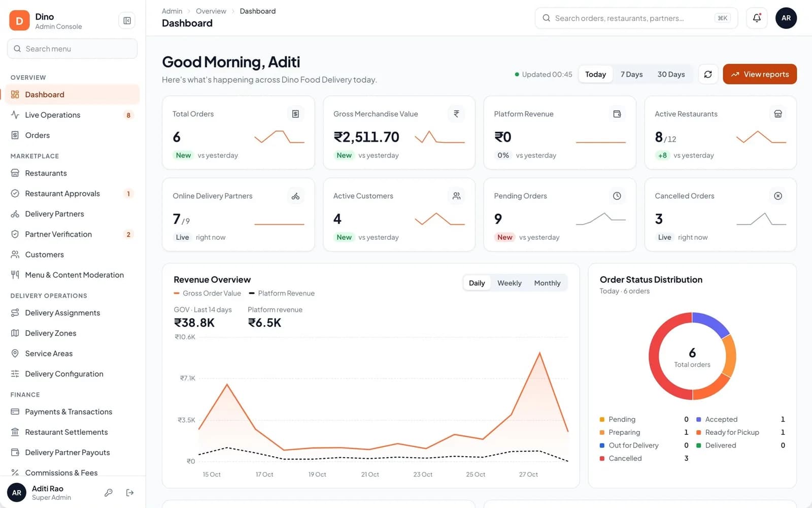Open Restaurant Approvals menu item
The width and height of the screenshot is (812, 508).
tap(72, 194)
